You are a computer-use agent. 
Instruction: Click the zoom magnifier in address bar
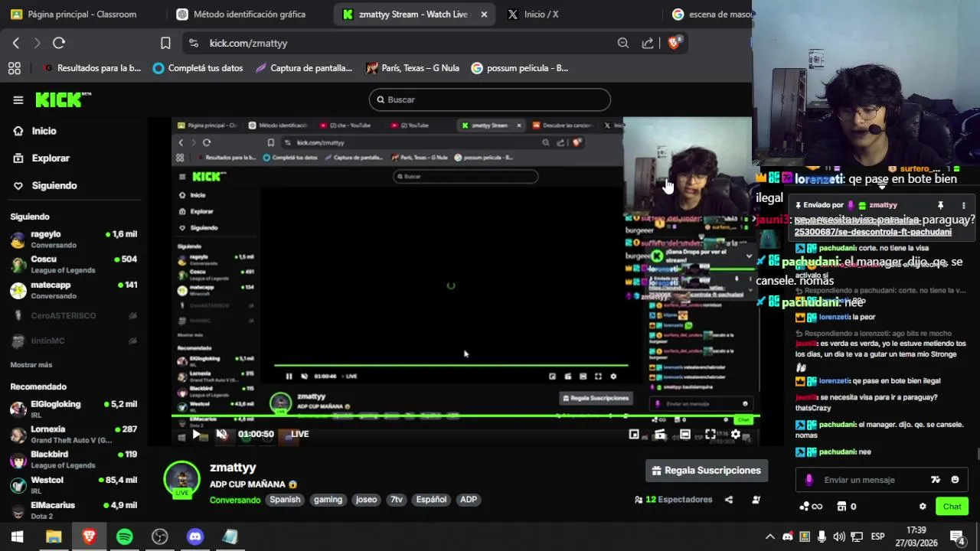[x=623, y=43]
